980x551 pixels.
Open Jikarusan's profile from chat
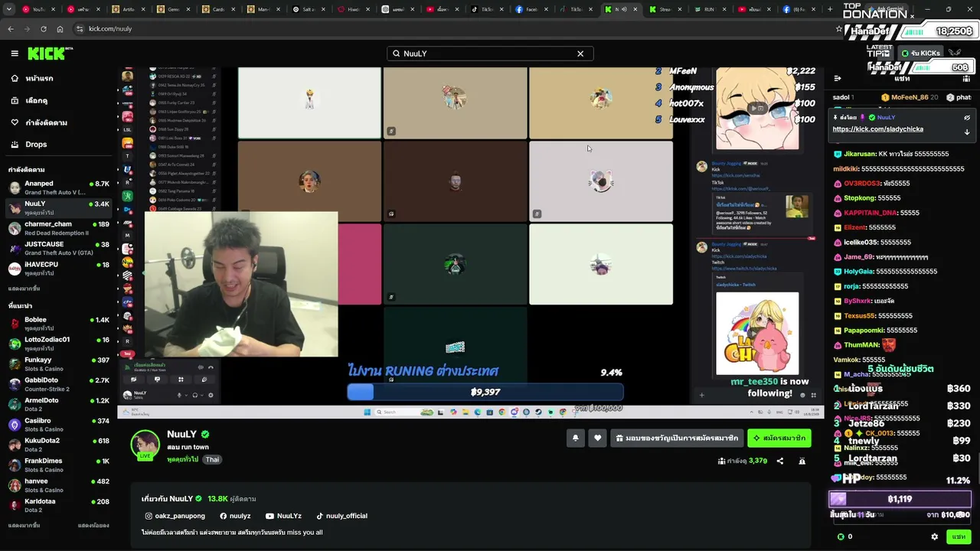pos(860,154)
